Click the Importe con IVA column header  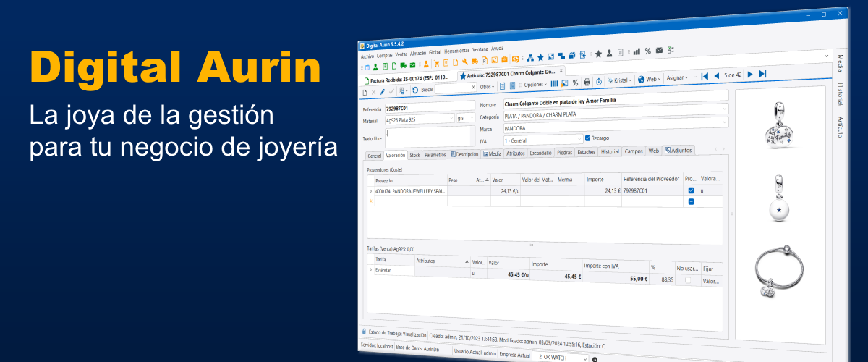(615, 266)
